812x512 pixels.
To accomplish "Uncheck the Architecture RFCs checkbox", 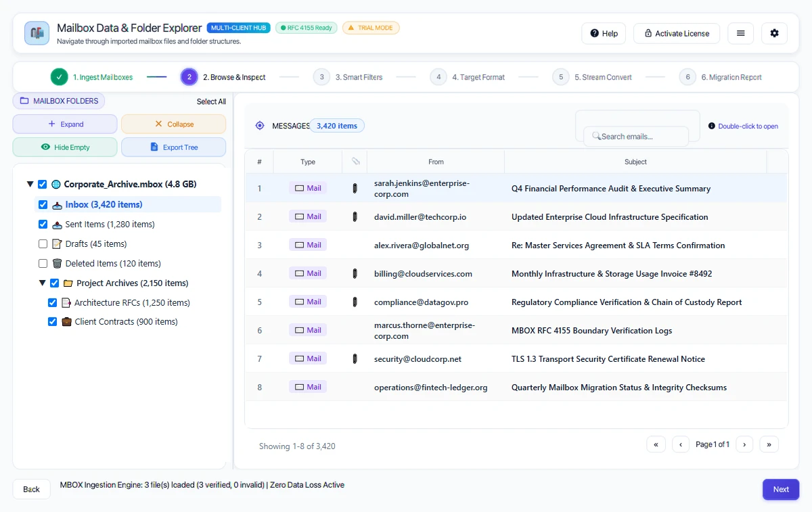I will 52,303.
